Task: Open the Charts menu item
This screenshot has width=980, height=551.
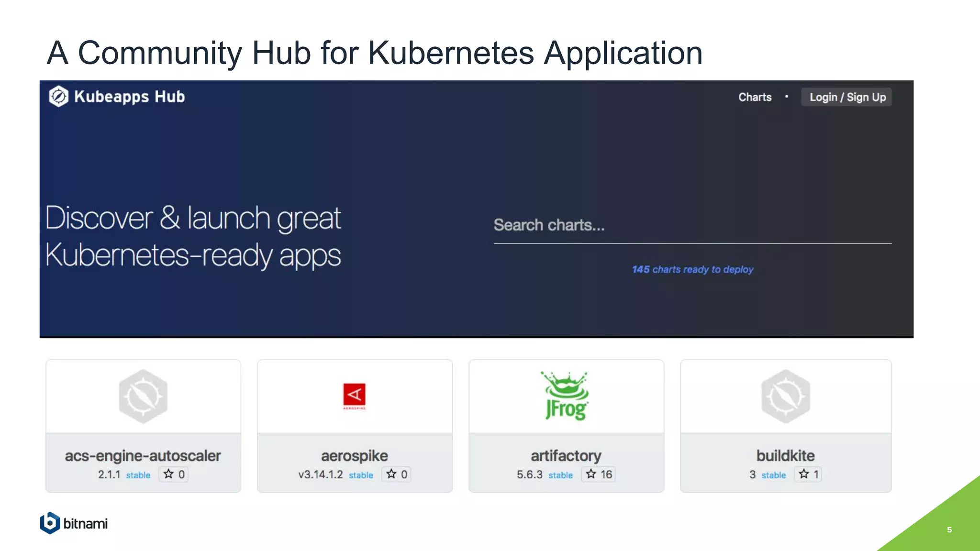Action: pos(755,97)
